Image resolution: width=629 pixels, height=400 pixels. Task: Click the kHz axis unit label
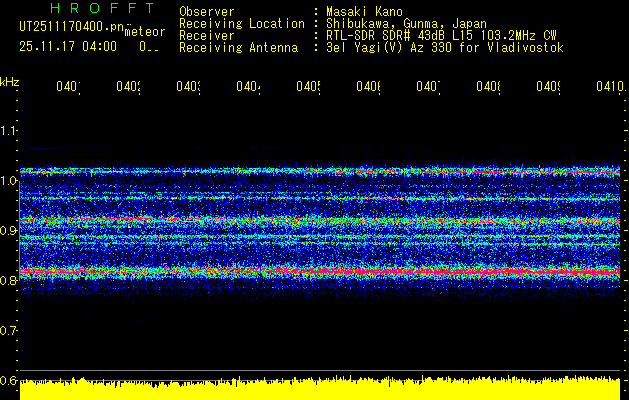pos(9,80)
